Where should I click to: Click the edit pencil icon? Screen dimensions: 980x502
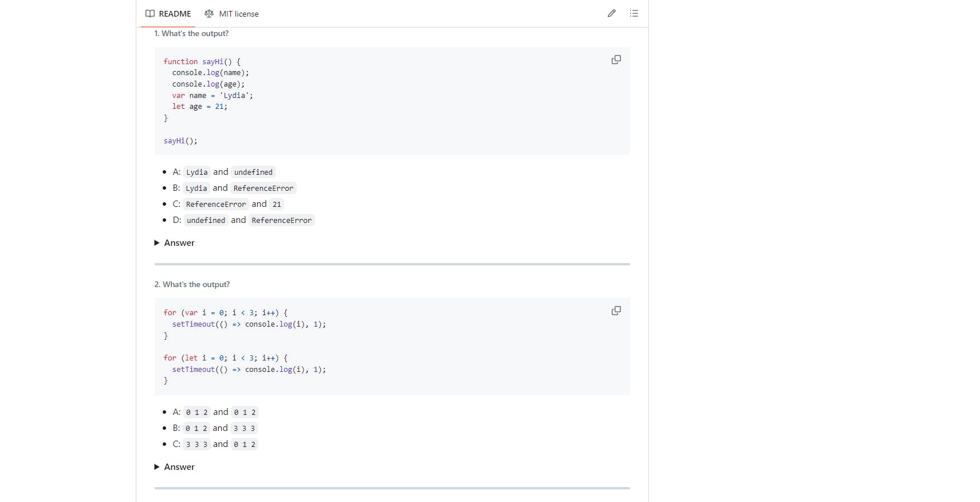pyautogui.click(x=612, y=13)
